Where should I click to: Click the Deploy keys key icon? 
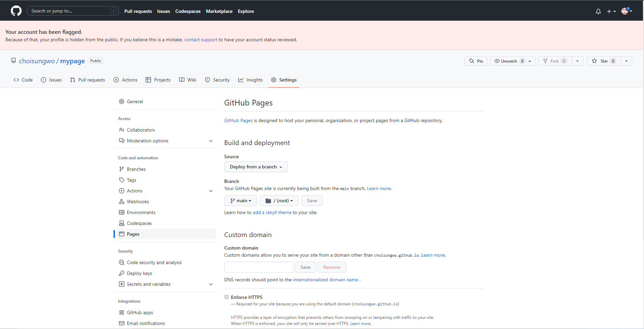[122, 273]
